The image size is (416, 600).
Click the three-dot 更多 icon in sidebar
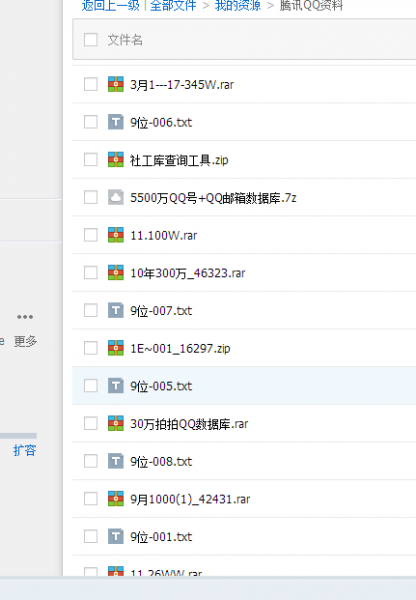click(25, 317)
